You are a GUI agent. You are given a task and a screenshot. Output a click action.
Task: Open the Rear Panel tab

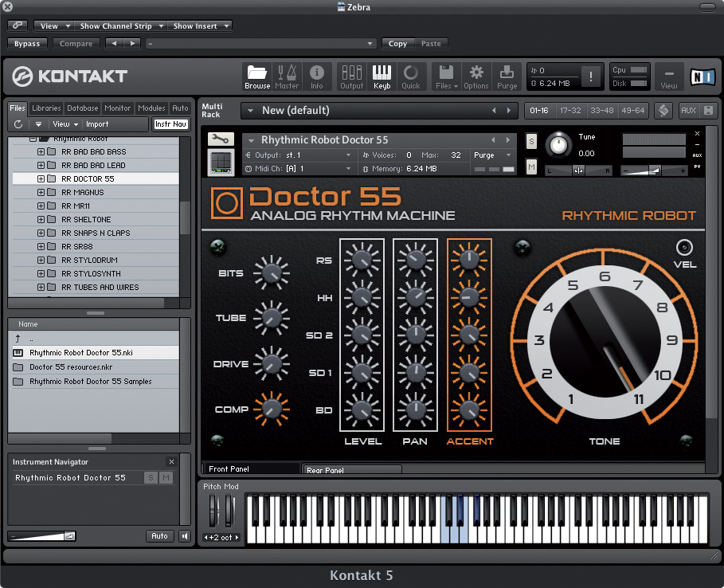pyautogui.click(x=351, y=470)
